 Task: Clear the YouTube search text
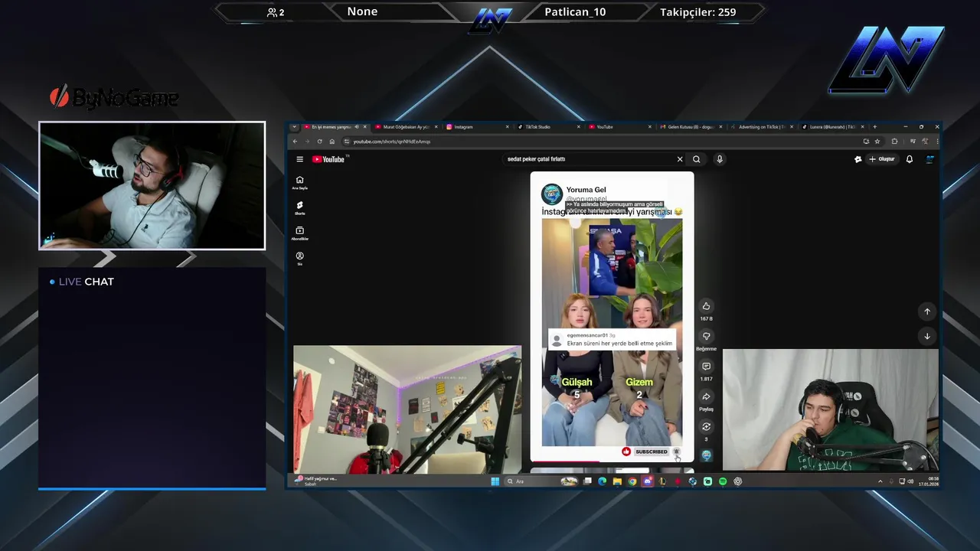679,159
